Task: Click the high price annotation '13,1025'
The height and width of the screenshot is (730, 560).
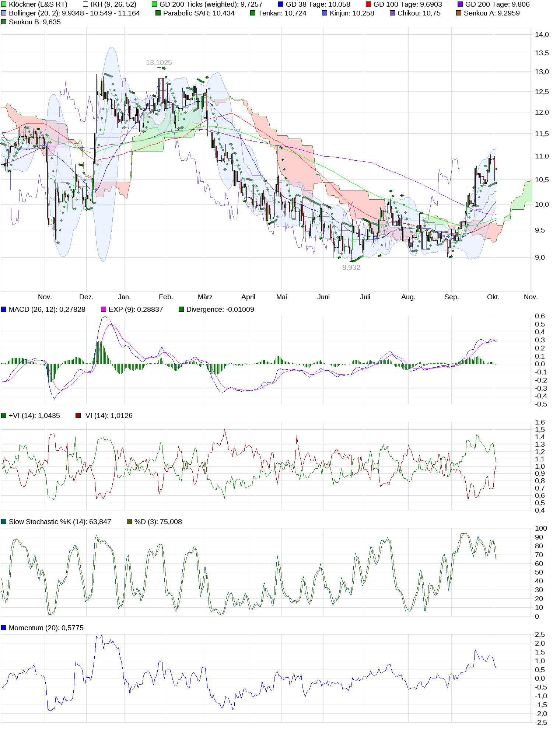Action: click(x=159, y=63)
